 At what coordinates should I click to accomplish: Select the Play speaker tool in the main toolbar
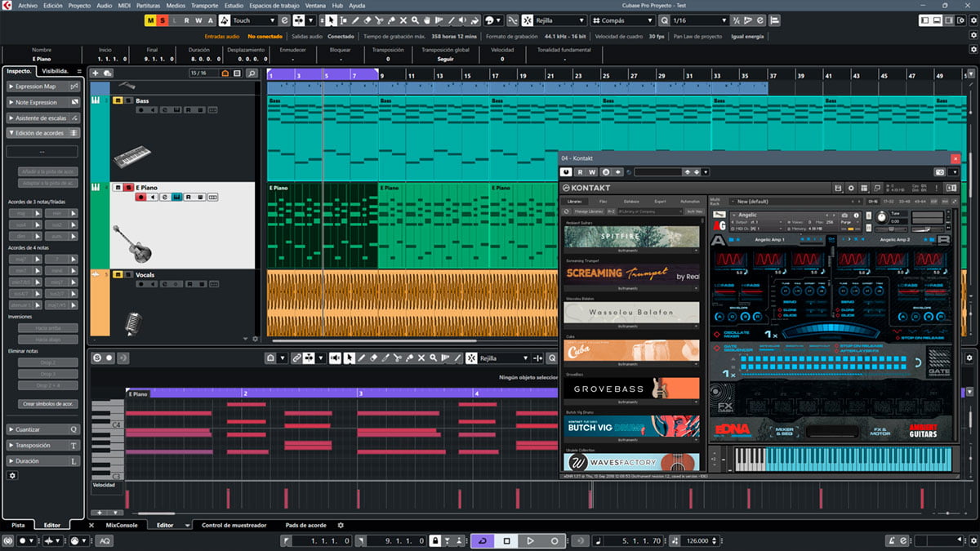(465, 20)
